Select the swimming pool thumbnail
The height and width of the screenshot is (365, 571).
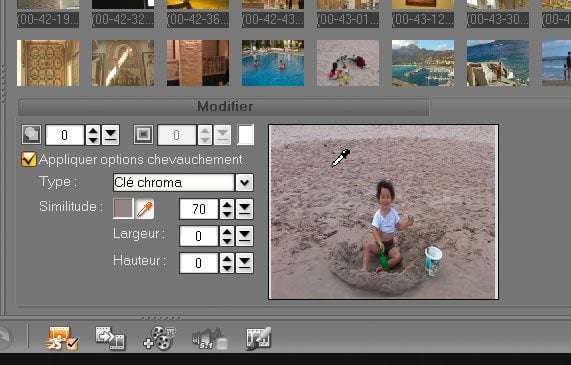[273, 63]
